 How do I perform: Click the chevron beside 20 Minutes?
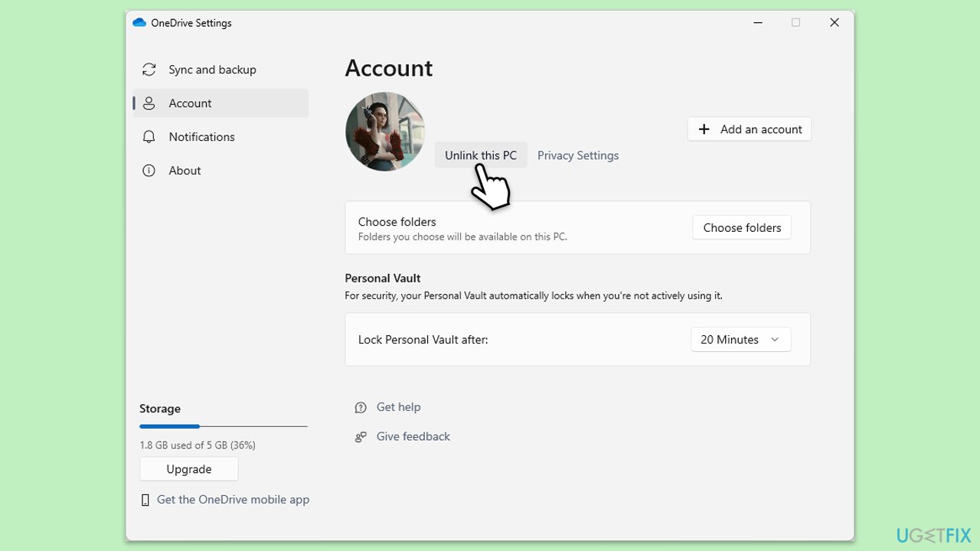pos(775,340)
